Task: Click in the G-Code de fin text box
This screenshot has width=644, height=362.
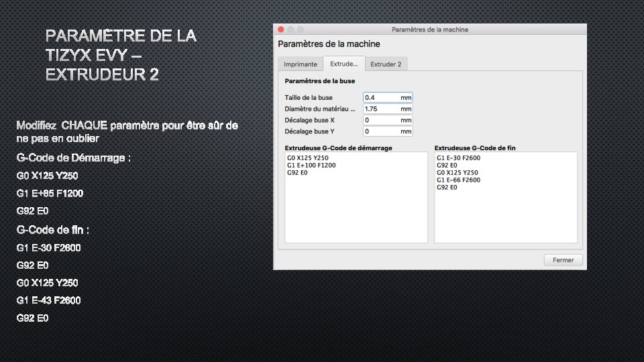Action: 506,197
